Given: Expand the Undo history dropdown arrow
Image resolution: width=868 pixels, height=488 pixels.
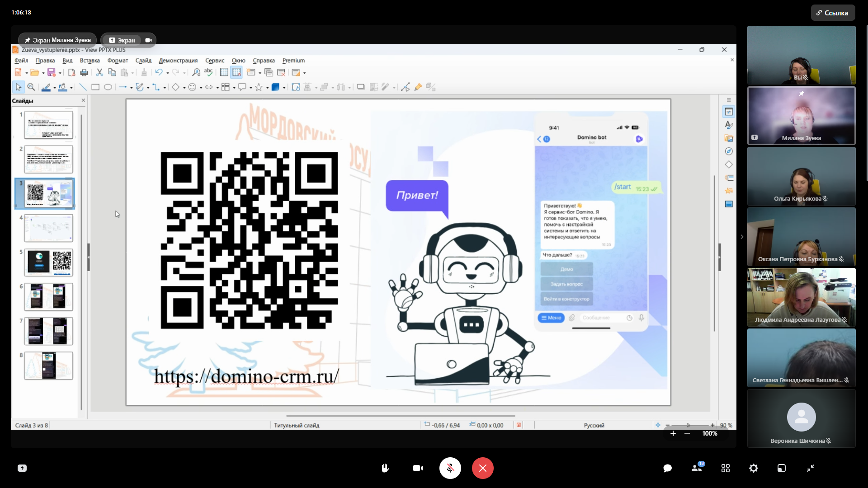Looking at the screenshot, I should tap(167, 73).
